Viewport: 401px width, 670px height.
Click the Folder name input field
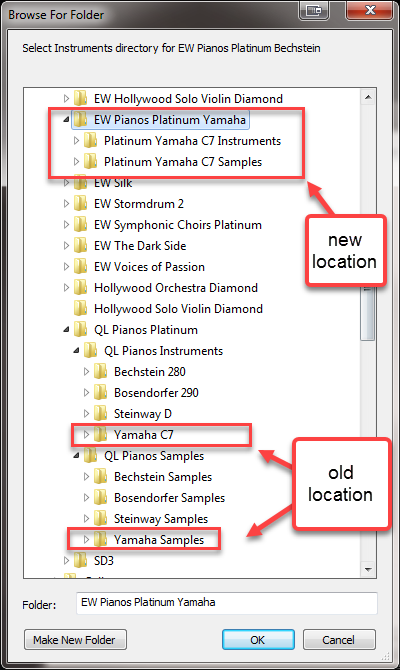pyautogui.click(x=227, y=602)
